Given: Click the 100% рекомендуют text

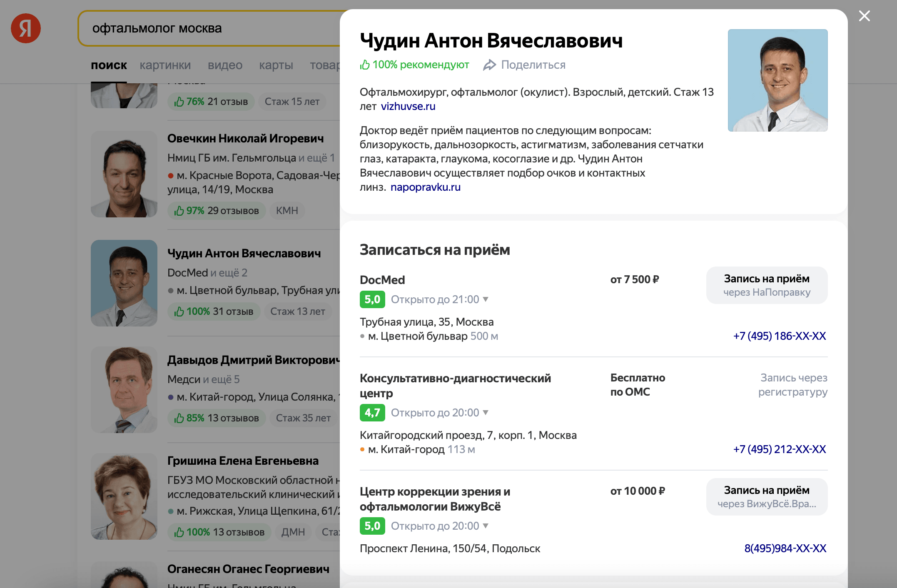Looking at the screenshot, I should click(x=421, y=65).
